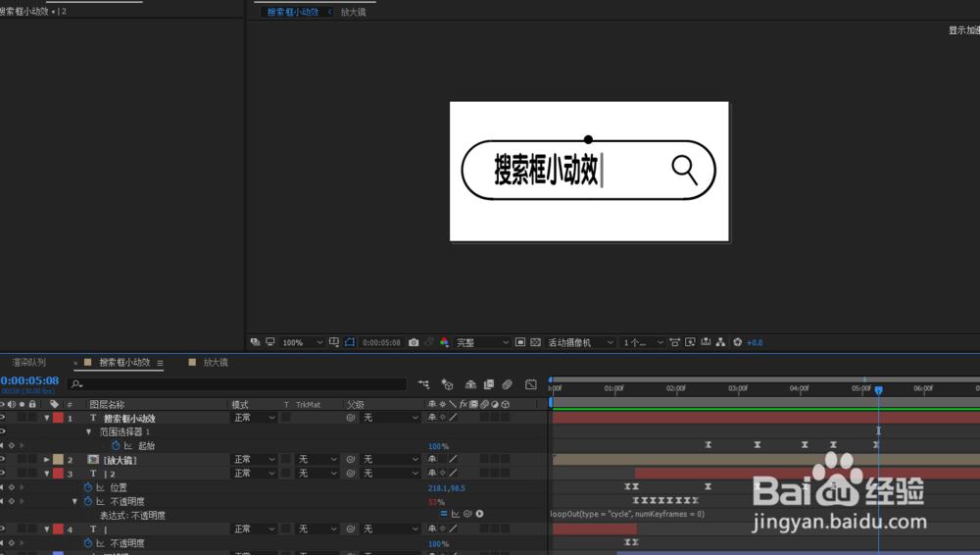Click stopwatch for 位置 property

click(88, 487)
